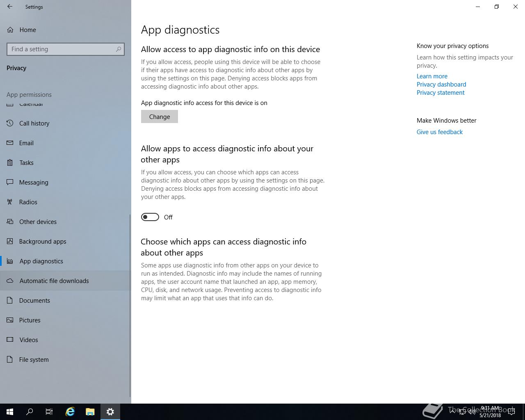Click the Email envelope icon

pyautogui.click(x=10, y=143)
